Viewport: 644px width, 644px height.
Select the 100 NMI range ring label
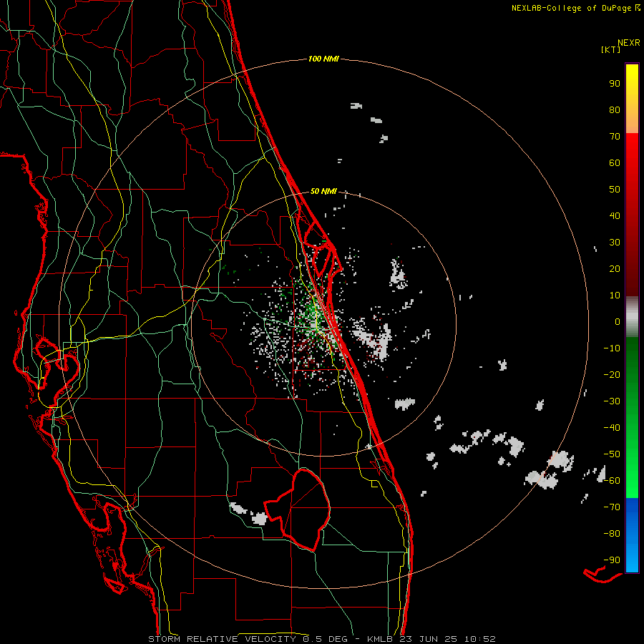coord(323,59)
